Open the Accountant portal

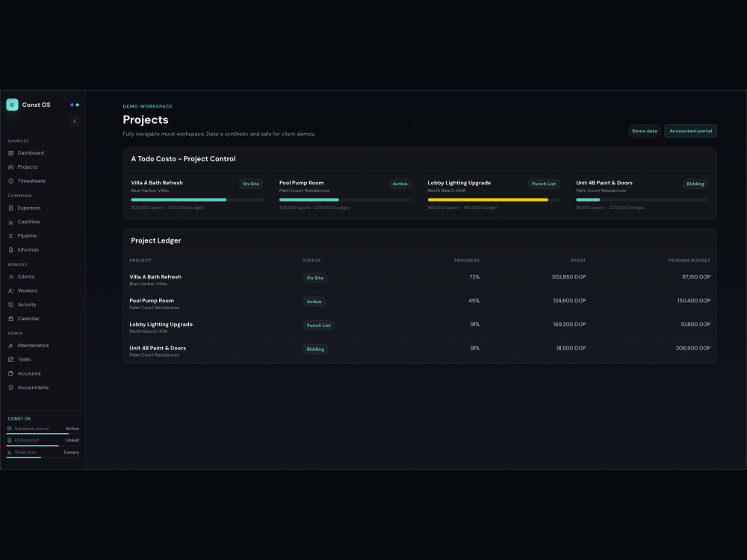(x=690, y=131)
